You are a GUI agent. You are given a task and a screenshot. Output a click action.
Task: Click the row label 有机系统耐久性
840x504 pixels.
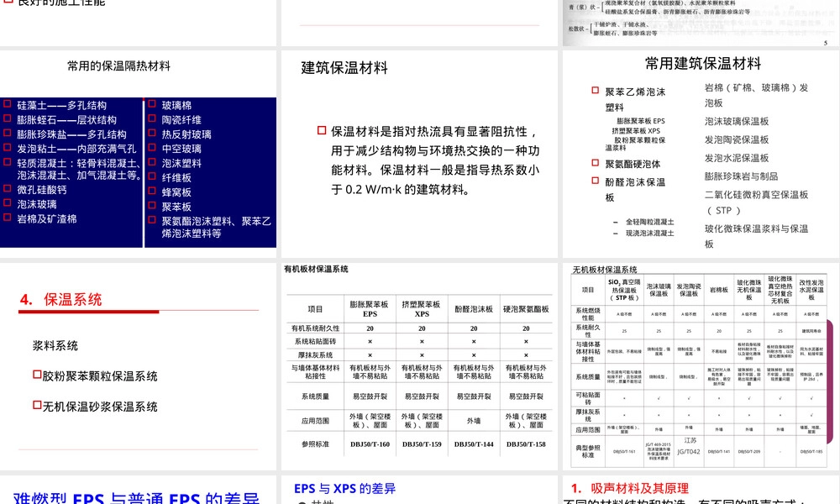316,328
